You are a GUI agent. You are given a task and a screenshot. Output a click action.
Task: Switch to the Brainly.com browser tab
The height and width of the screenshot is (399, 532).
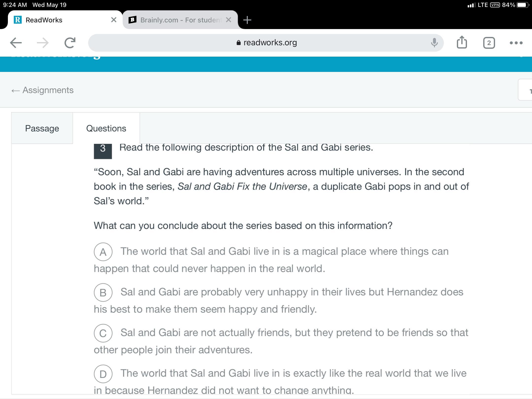(177, 20)
